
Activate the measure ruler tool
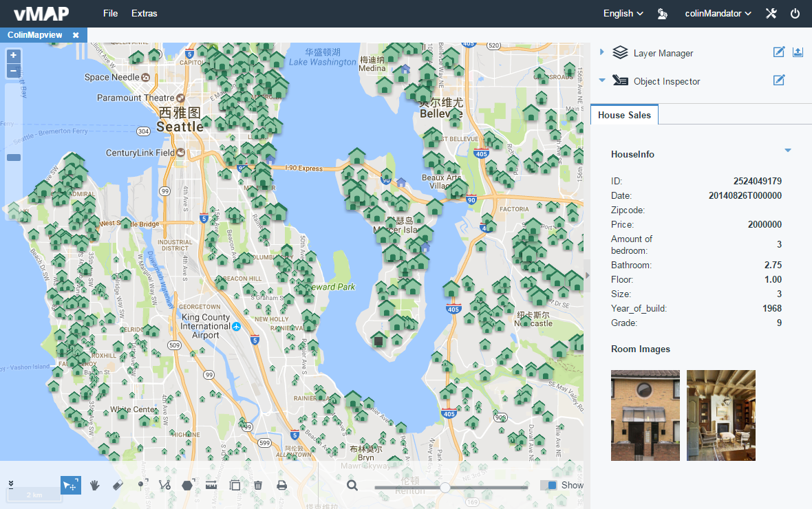click(211, 485)
